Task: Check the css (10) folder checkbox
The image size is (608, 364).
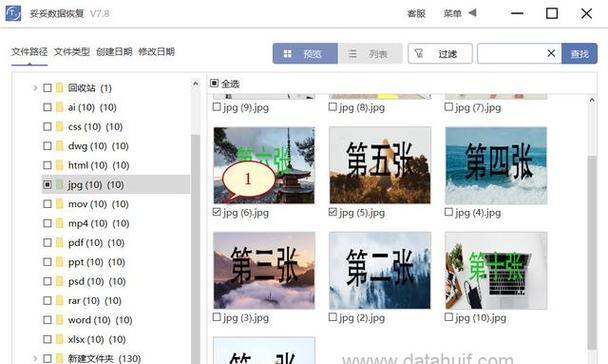Action: coord(47,127)
